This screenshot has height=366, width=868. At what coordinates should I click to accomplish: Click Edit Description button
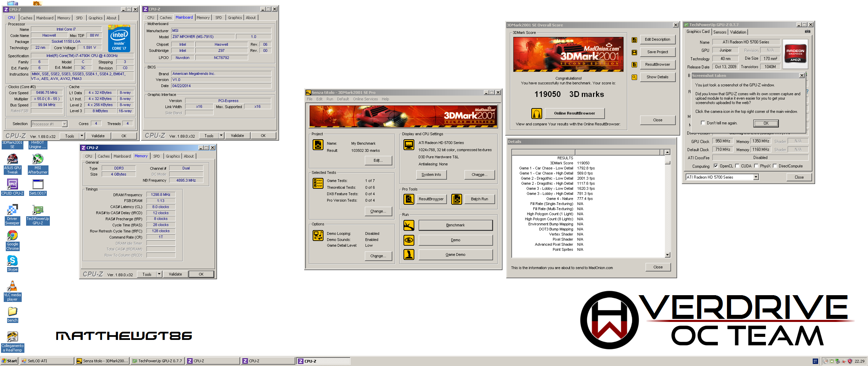pos(657,40)
